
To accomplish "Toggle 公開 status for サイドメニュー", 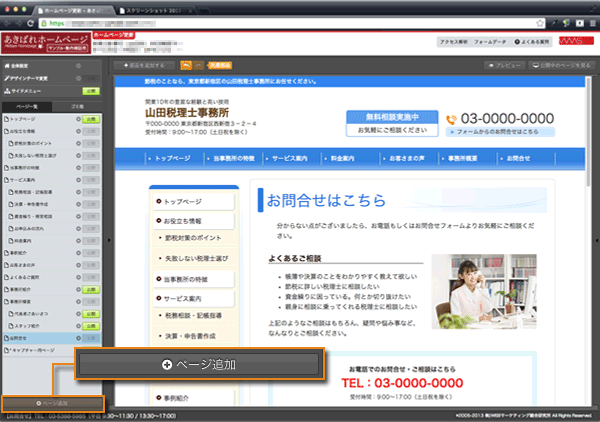I will click(90, 91).
